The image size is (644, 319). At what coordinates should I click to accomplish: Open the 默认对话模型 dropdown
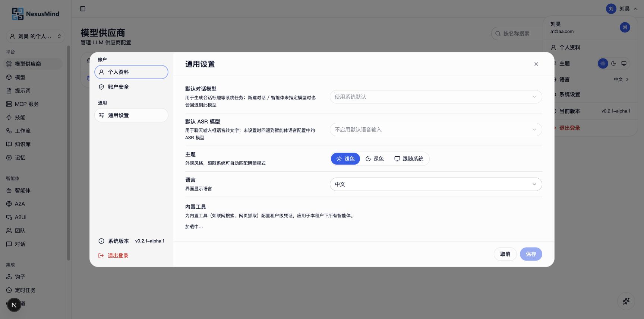[x=436, y=97]
